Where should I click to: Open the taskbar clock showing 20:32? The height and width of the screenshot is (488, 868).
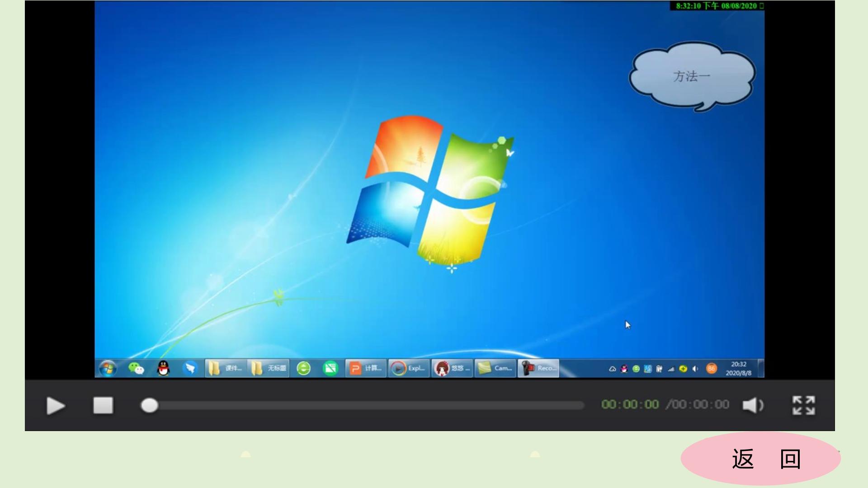tap(739, 369)
